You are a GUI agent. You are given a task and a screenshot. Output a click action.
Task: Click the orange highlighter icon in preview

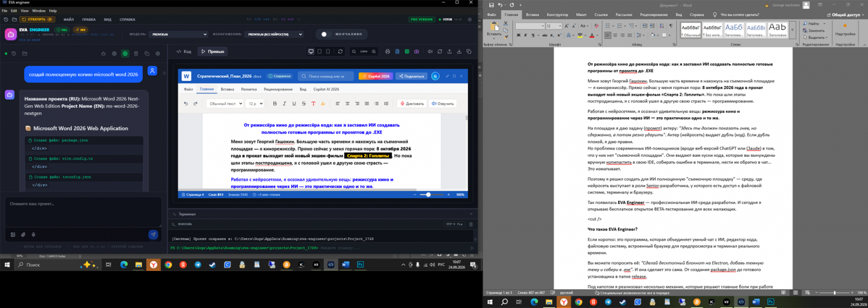coord(323,103)
